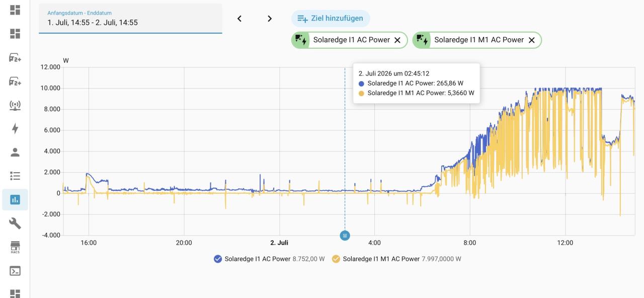This screenshot has width=644, height=298.
Task: Select the Solaredge I1 M1 AC Power chip label
Action: (479, 40)
